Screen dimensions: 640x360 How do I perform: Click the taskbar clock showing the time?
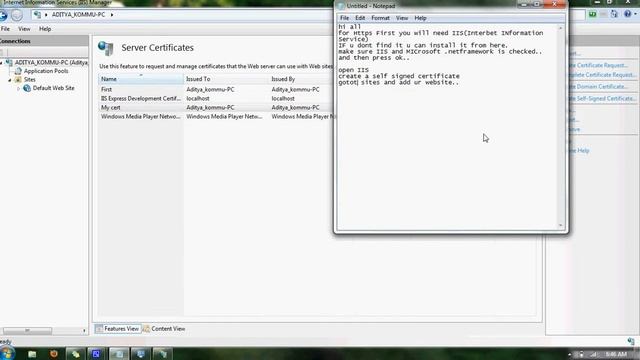click(x=616, y=354)
